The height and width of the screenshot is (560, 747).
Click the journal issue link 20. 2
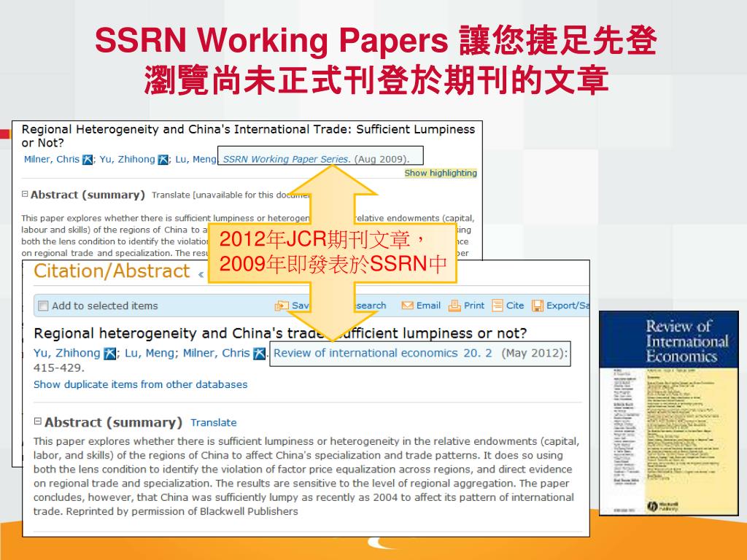pyautogui.click(x=478, y=353)
